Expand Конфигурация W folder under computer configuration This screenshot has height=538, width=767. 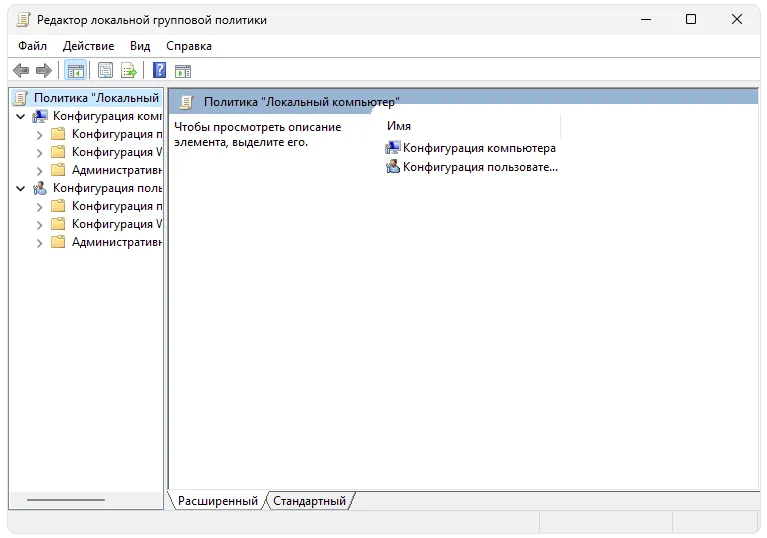(40, 153)
